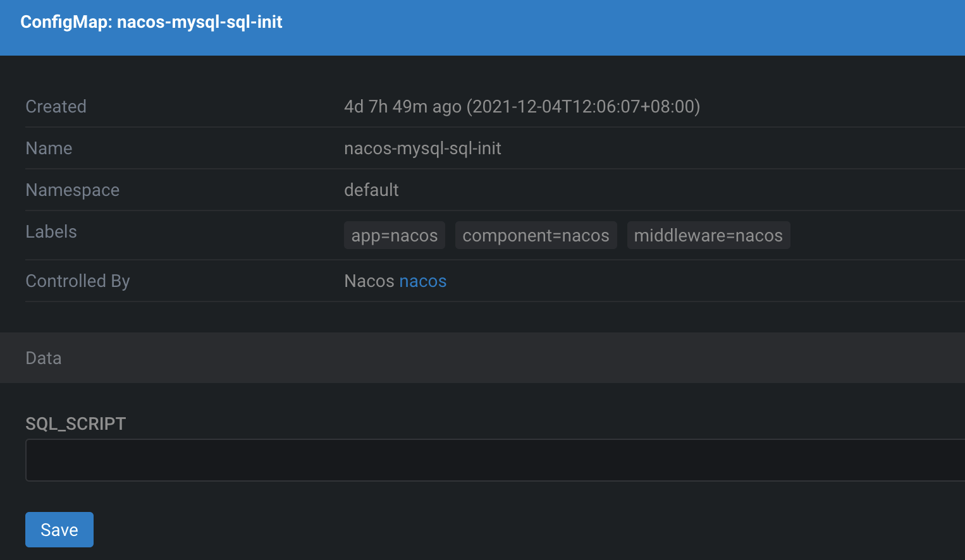Click the Namespace row label
Viewport: 965px width, 560px height.
point(72,190)
